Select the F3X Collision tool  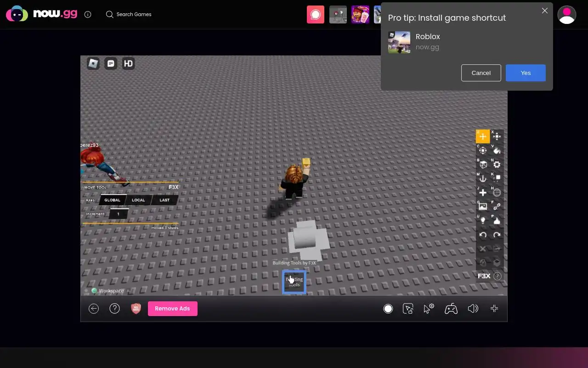click(x=497, y=178)
